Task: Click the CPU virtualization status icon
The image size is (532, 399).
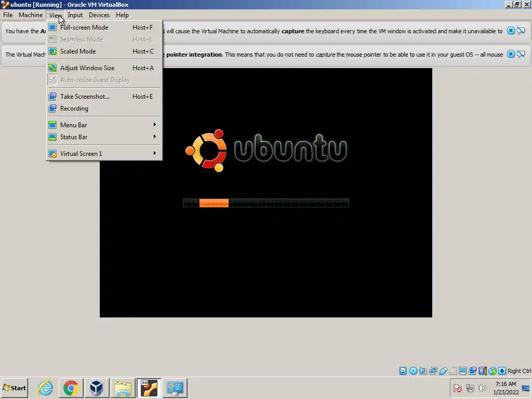Action: tap(483, 371)
